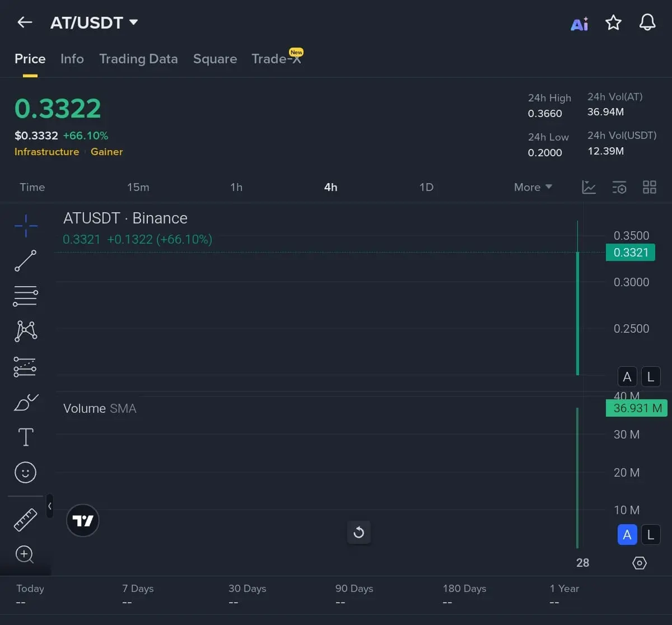This screenshot has width=672, height=625.
Task: Open the emoji sticker tool
Action: pyautogui.click(x=25, y=473)
